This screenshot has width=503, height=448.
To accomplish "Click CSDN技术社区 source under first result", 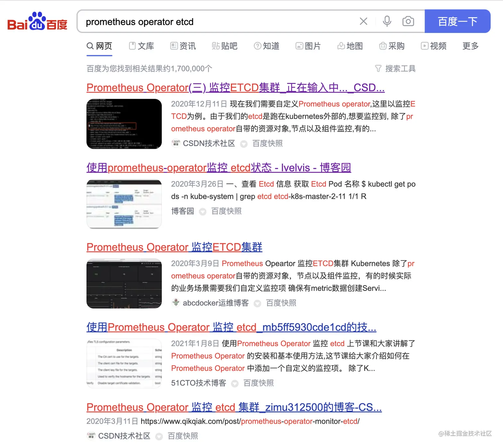I will (x=209, y=143).
